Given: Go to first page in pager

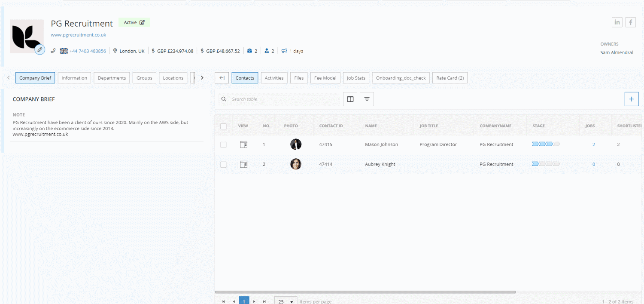Looking at the screenshot, I should coord(223,301).
